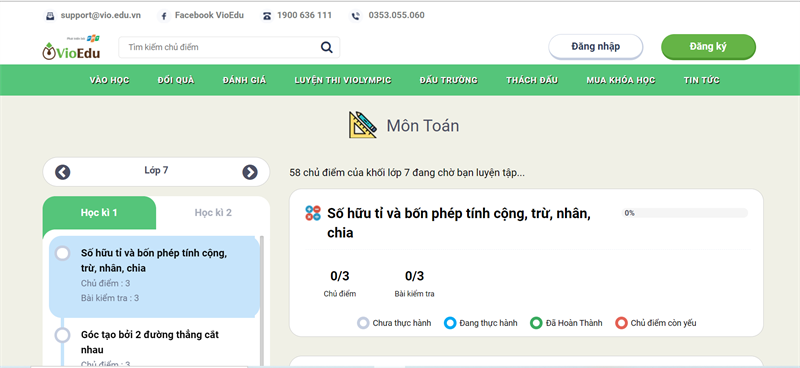Screen dimensions: 800x368
Task: Click the gray Chưa thực hành legend circle
Action: click(x=363, y=323)
